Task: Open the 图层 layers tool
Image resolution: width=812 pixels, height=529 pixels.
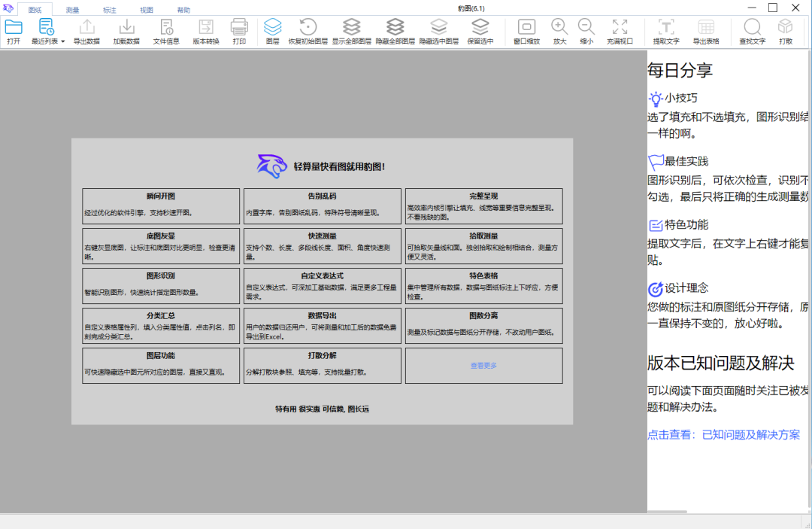Action: pos(272,32)
